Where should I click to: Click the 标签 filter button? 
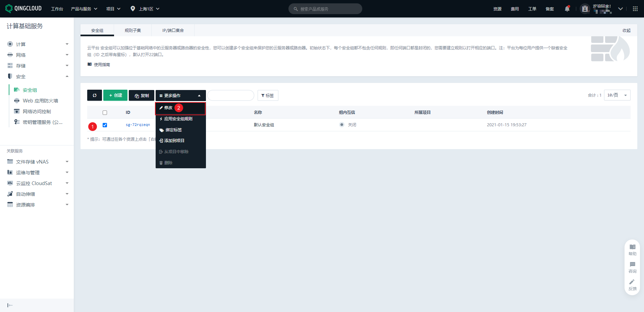coord(268,95)
